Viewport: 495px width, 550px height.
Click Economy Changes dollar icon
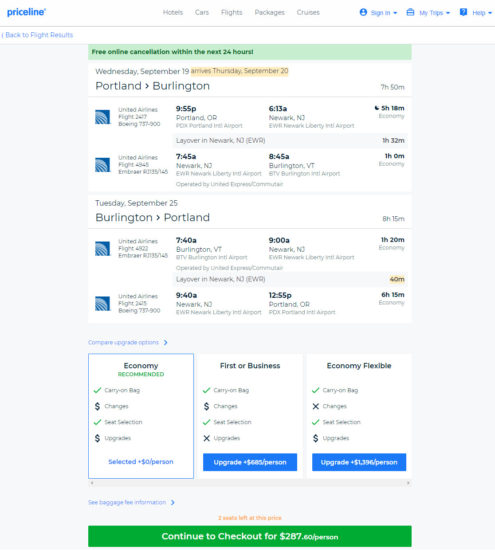pyautogui.click(x=98, y=406)
